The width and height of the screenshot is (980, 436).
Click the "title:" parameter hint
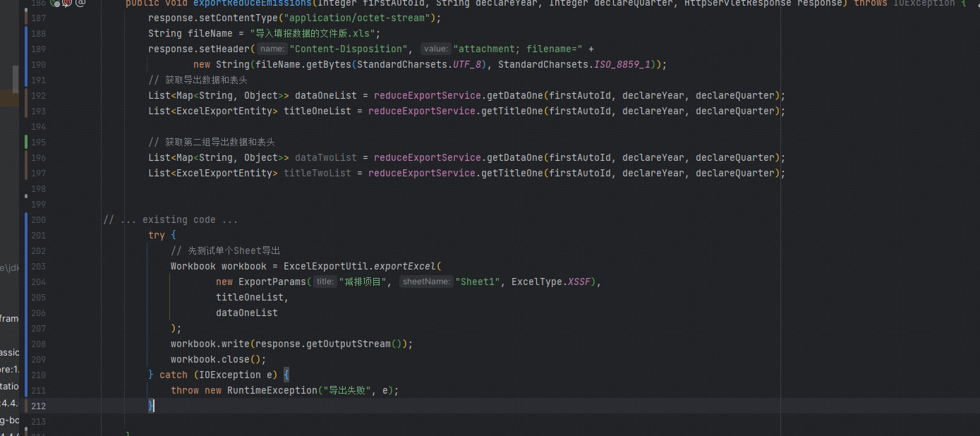325,281
